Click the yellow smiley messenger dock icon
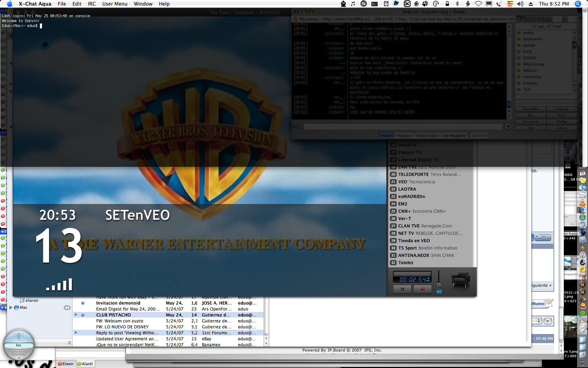This screenshot has width=588, height=368. click(x=582, y=306)
